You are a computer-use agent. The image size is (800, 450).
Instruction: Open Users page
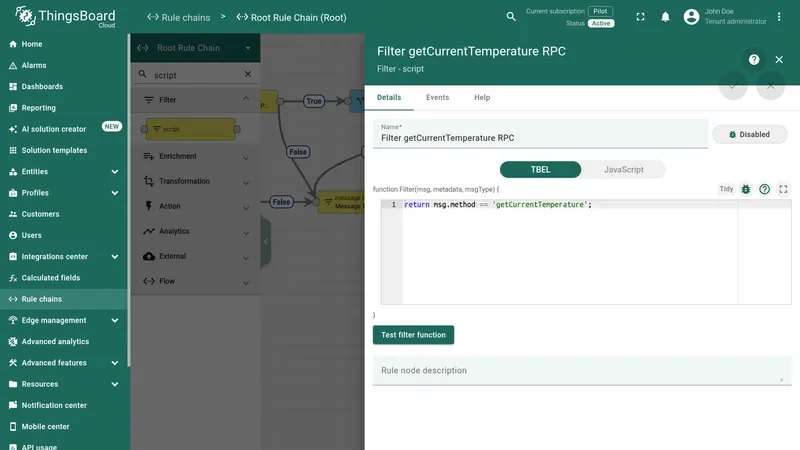coord(64,235)
